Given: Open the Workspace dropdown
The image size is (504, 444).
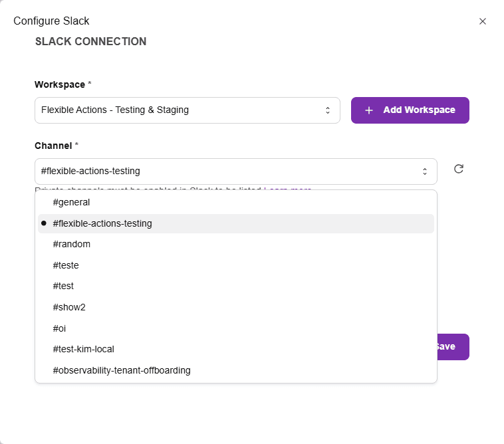Looking at the screenshot, I should pos(187,110).
